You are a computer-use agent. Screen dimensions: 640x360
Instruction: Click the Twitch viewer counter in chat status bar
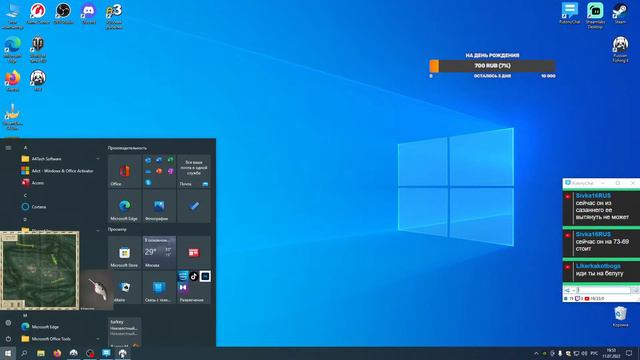coord(579,299)
